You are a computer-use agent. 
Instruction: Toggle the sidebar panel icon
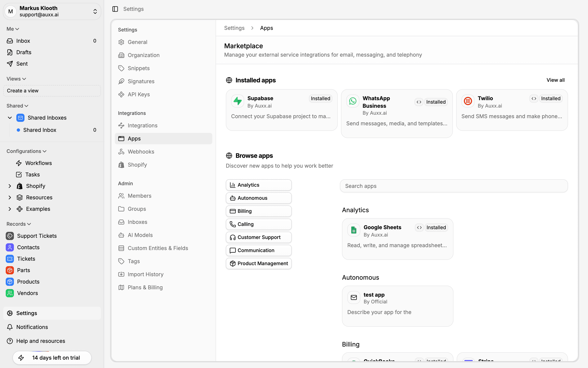pyautogui.click(x=115, y=9)
